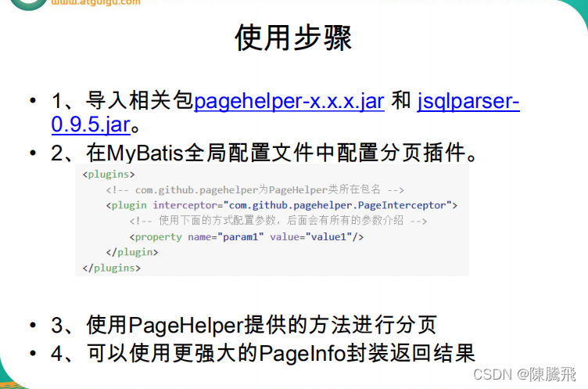
Task: Click the property name="param1" code line
Action: pos(246,237)
